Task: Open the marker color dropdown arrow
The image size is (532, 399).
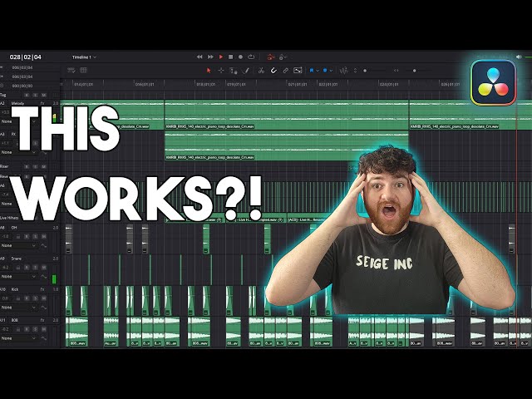Action: click(331, 71)
